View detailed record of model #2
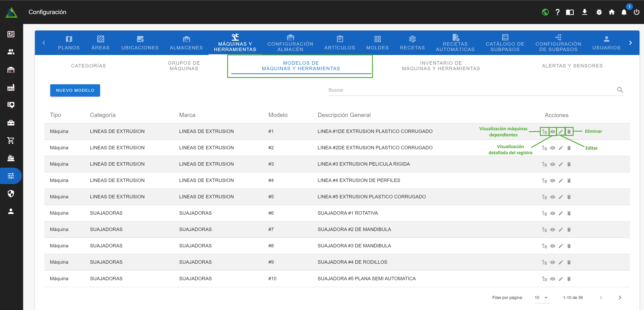Image resolution: width=644 pixels, height=310 pixels. click(552, 148)
